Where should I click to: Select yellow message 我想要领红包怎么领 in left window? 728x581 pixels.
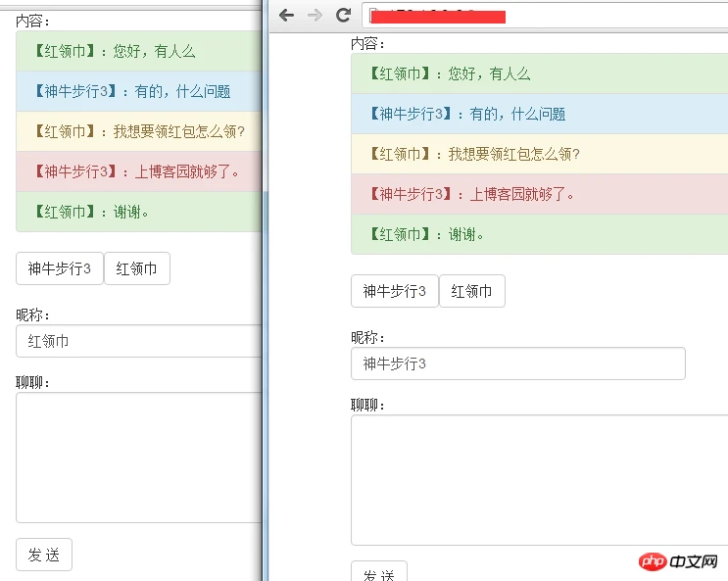pyautogui.click(x=139, y=131)
